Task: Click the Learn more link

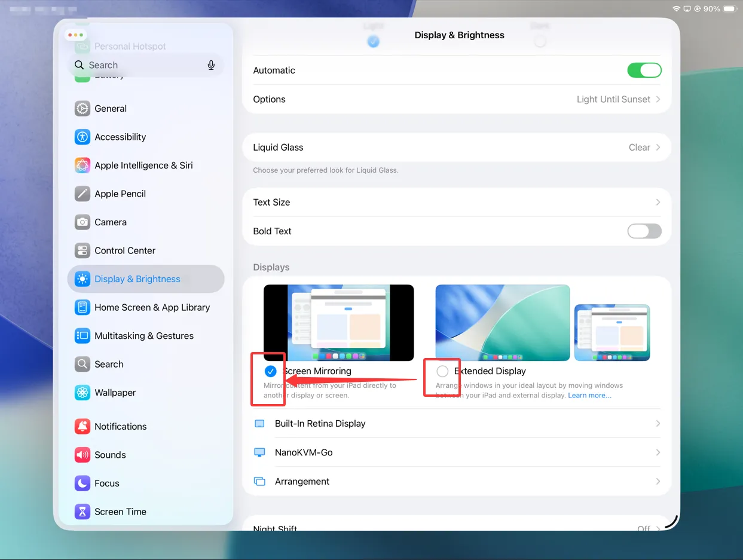Action: [x=589, y=396]
